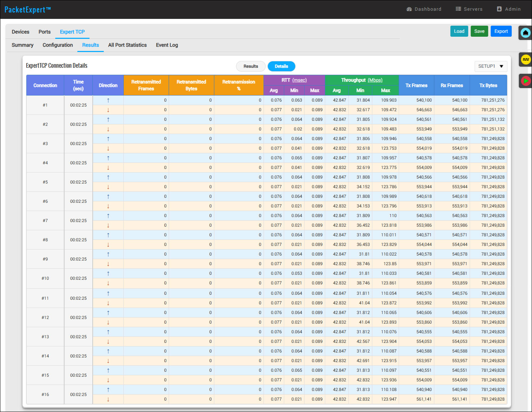
Task: Click the Mbps link in Throughput header
Action: pyautogui.click(x=375, y=80)
